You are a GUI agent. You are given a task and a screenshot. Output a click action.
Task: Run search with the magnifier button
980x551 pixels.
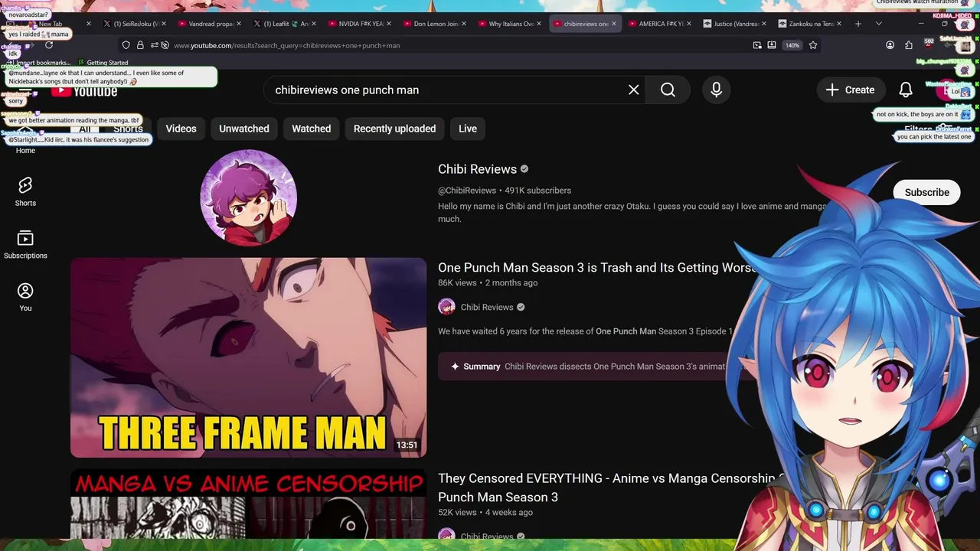click(668, 90)
